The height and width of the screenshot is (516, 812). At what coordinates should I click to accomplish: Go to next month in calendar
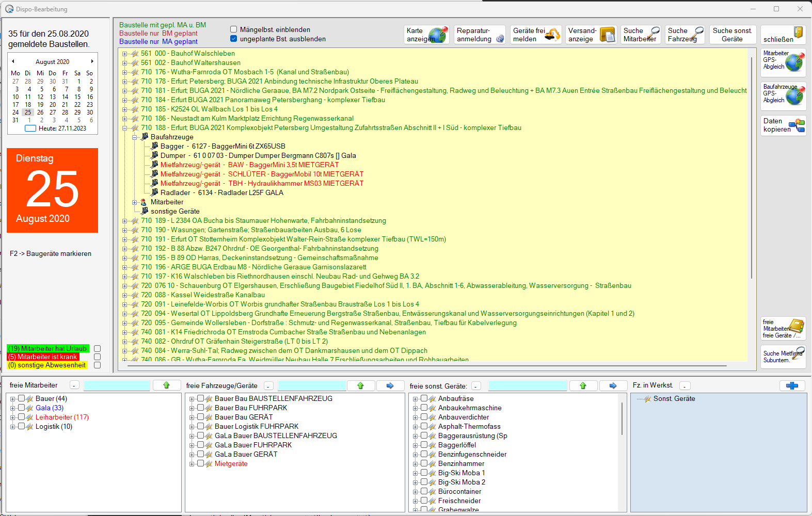(92, 61)
